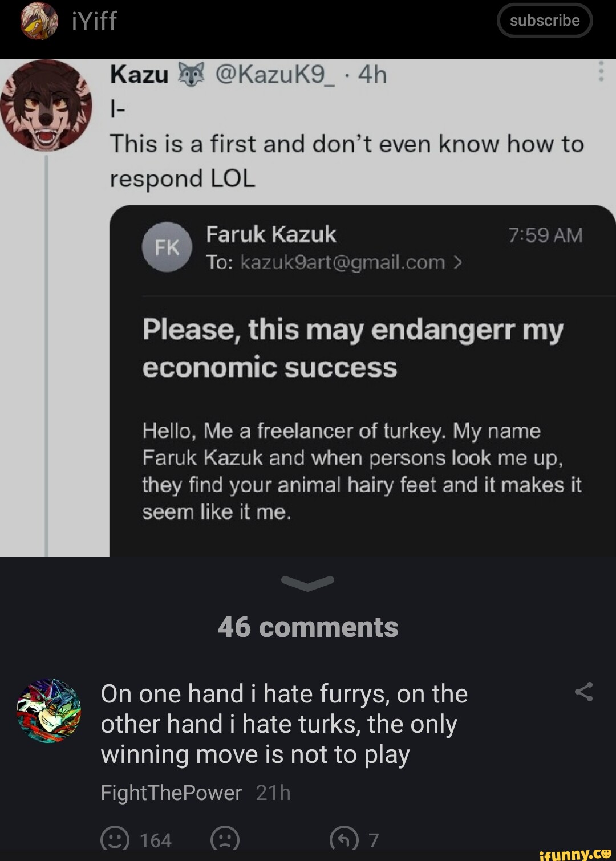Open Kazu's profile picture
Viewport: 616px width, 861px height.
46,105
